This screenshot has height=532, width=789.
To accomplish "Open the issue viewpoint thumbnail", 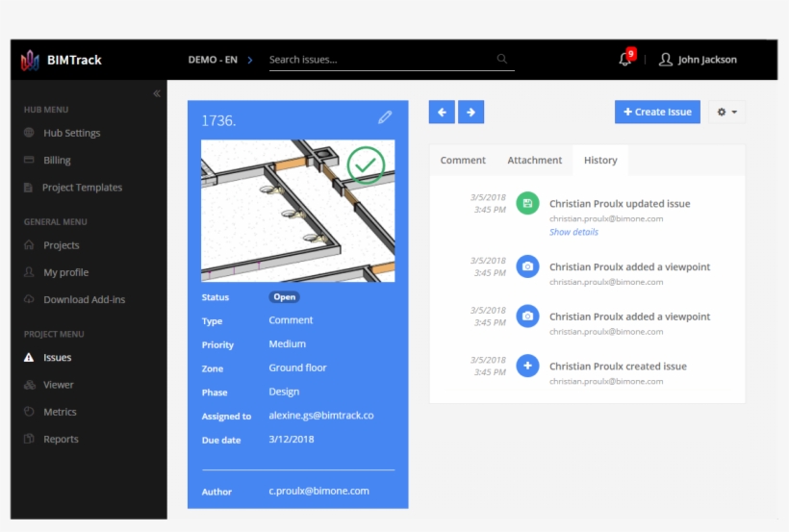I will [298, 211].
